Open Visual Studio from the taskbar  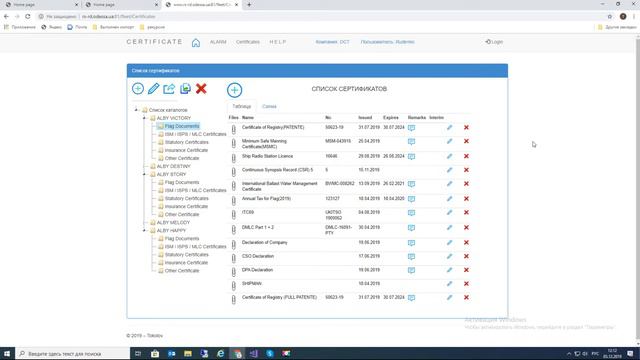click(x=253, y=353)
